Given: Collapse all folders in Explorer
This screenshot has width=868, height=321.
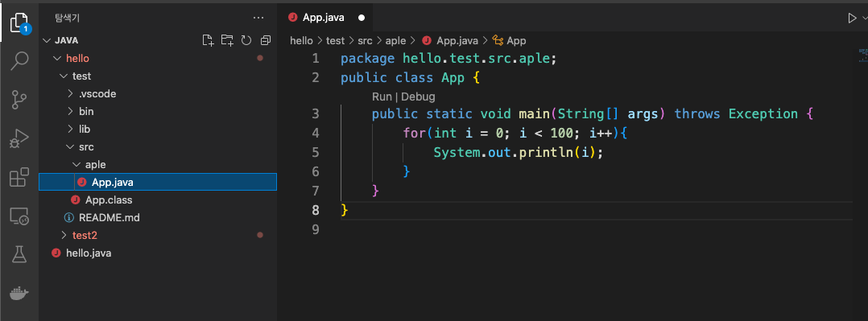Looking at the screenshot, I should click(x=266, y=40).
